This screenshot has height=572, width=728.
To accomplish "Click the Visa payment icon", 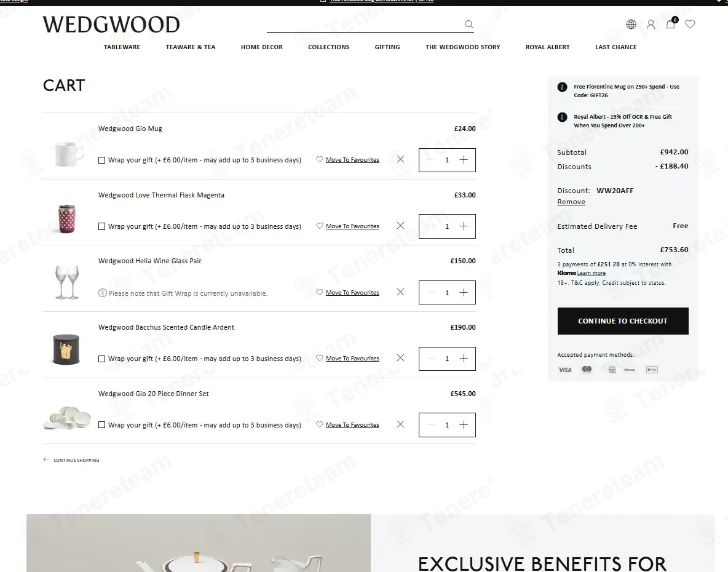I will (565, 370).
